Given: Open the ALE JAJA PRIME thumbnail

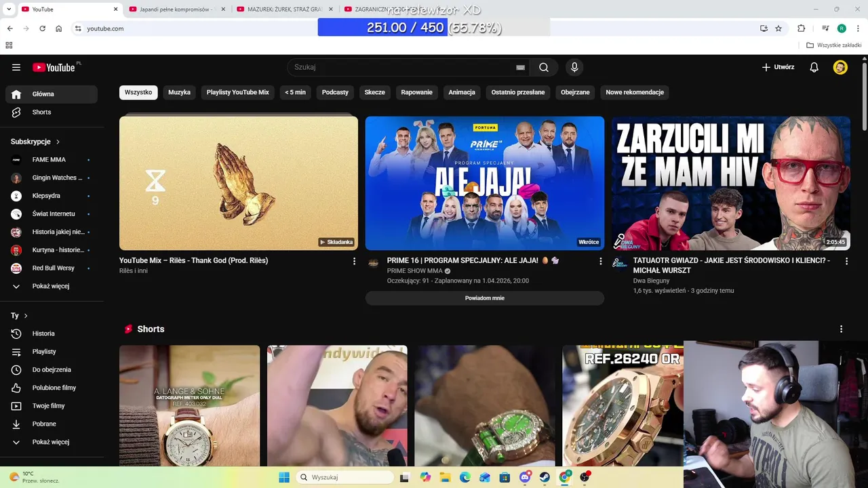Looking at the screenshot, I should pyautogui.click(x=485, y=183).
